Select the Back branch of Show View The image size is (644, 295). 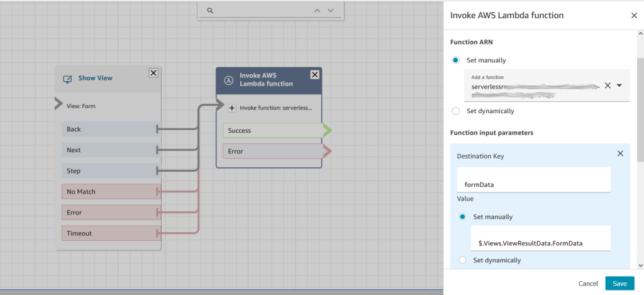click(111, 129)
